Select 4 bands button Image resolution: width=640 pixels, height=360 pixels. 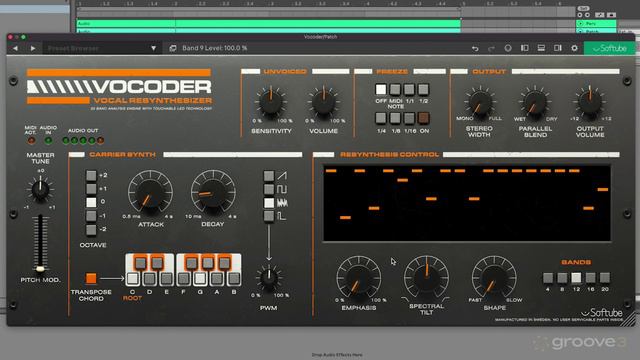(548, 278)
